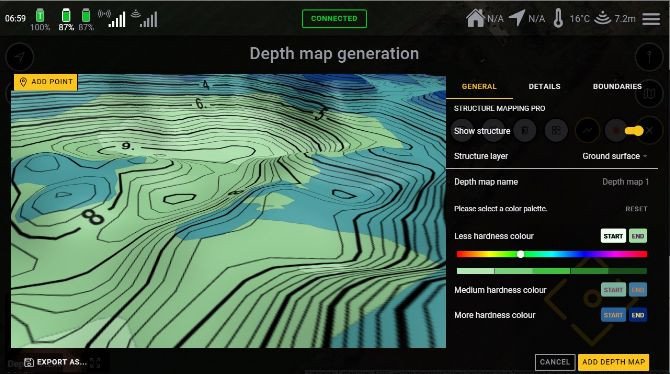This screenshot has width=670, height=374.
Task: Open the Structure layer Ground surface dropdown
Action: [614, 156]
